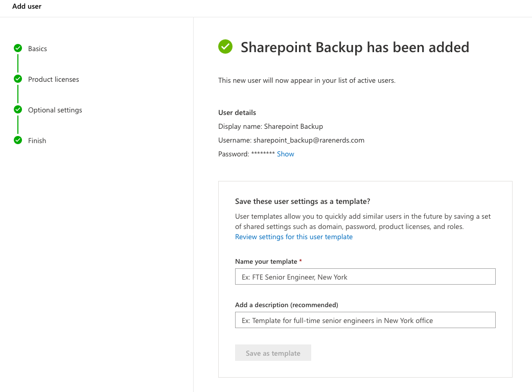Click the success checkmark next to the heading
Image resolution: width=532 pixels, height=392 pixels.
point(225,47)
